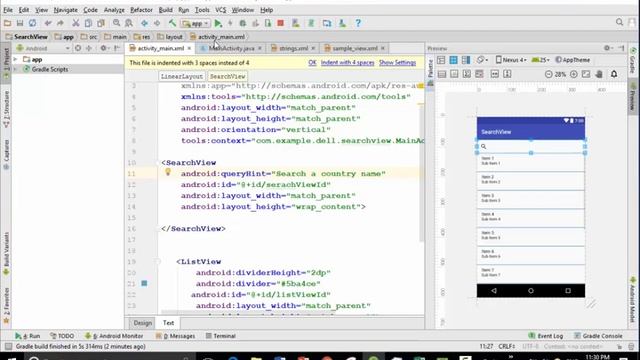Viewport: 640px width, 360px height.
Task: Collapse the SearchView tag fold marker
Action: click(x=158, y=163)
